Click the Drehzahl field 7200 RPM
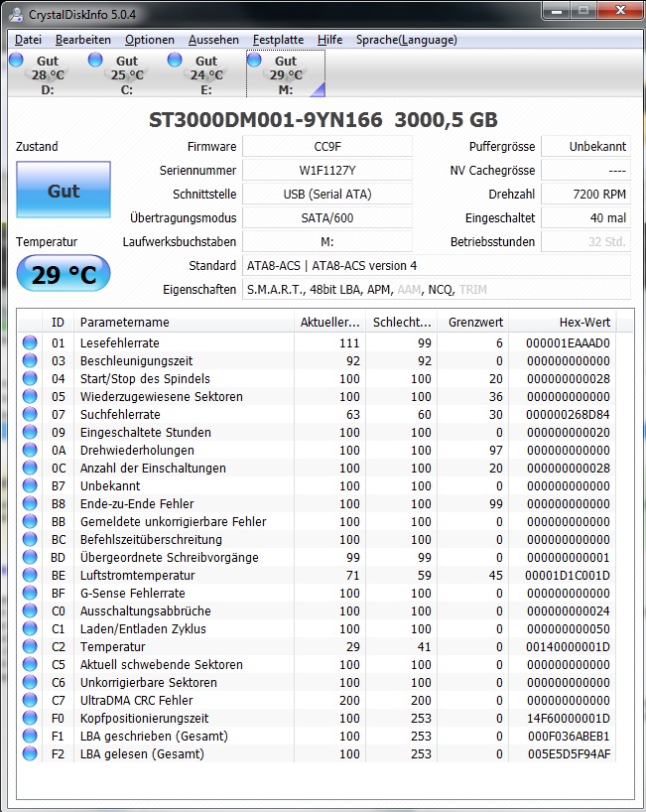Viewport: 646px width, 812px height. [x=585, y=195]
